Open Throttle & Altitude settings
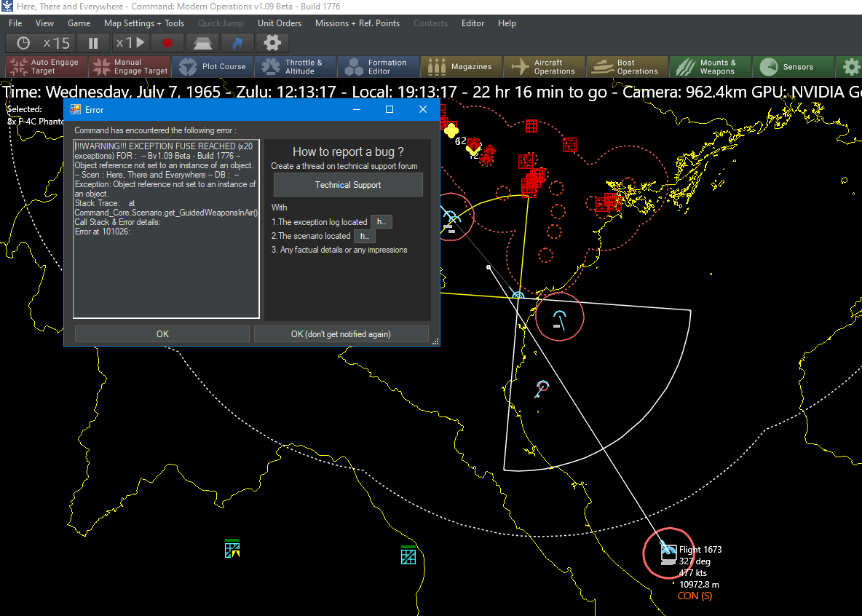 [295, 67]
